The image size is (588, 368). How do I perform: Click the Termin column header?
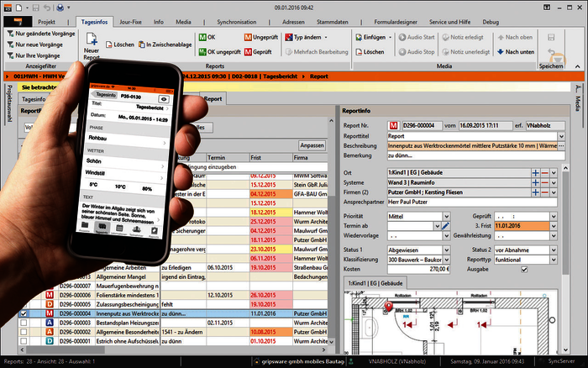pos(228,158)
